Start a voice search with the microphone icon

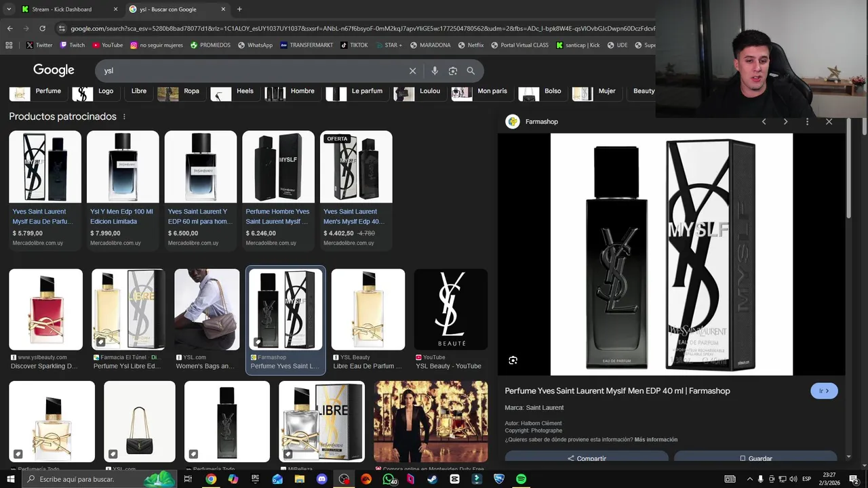click(x=435, y=70)
